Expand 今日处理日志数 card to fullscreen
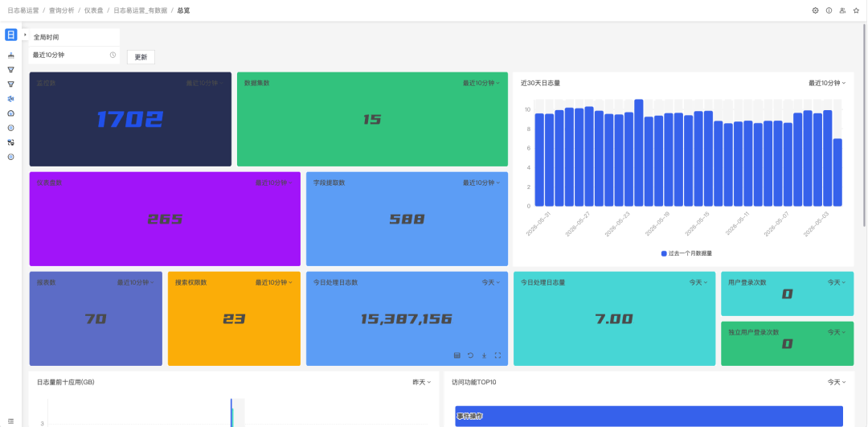Viewport: 868px width, 427px height. [x=497, y=355]
